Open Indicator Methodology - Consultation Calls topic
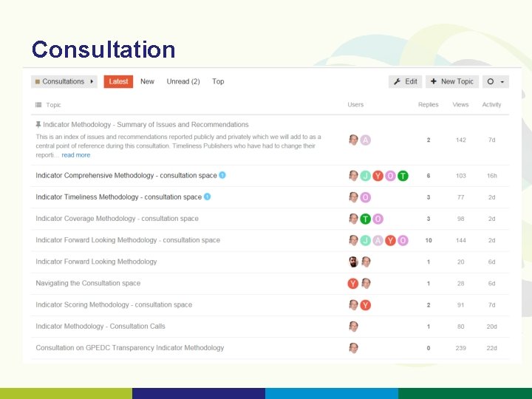The height and width of the screenshot is (399, 532). pyautogui.click(x=100, y=326)
